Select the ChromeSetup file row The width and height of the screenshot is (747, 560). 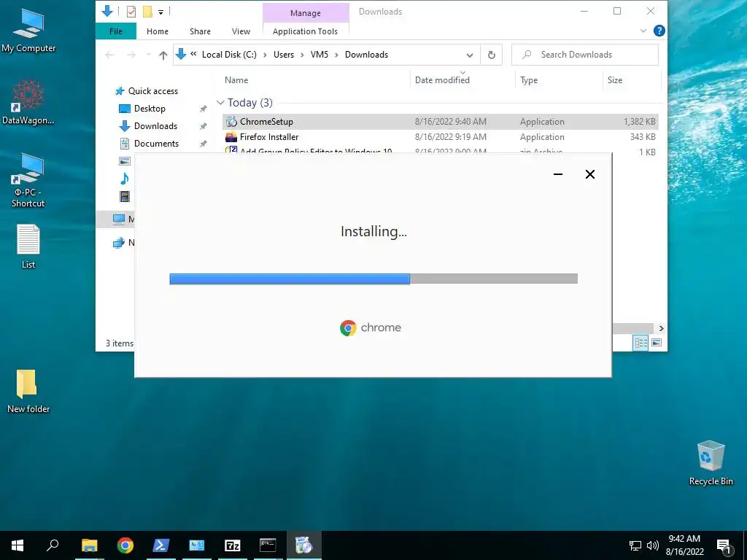(x=440, y=122)
